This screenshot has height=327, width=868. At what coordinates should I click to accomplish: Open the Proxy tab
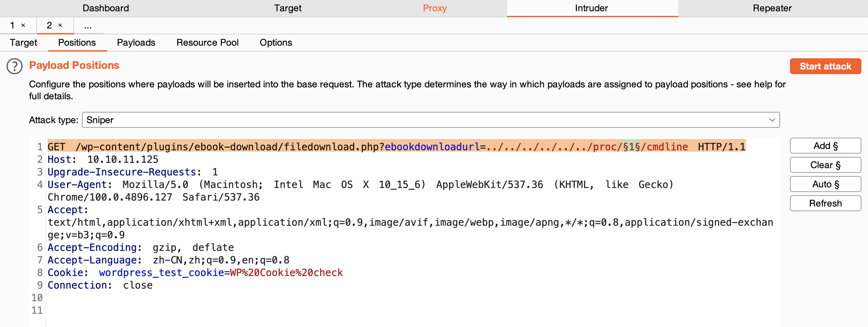coord(434,8)
